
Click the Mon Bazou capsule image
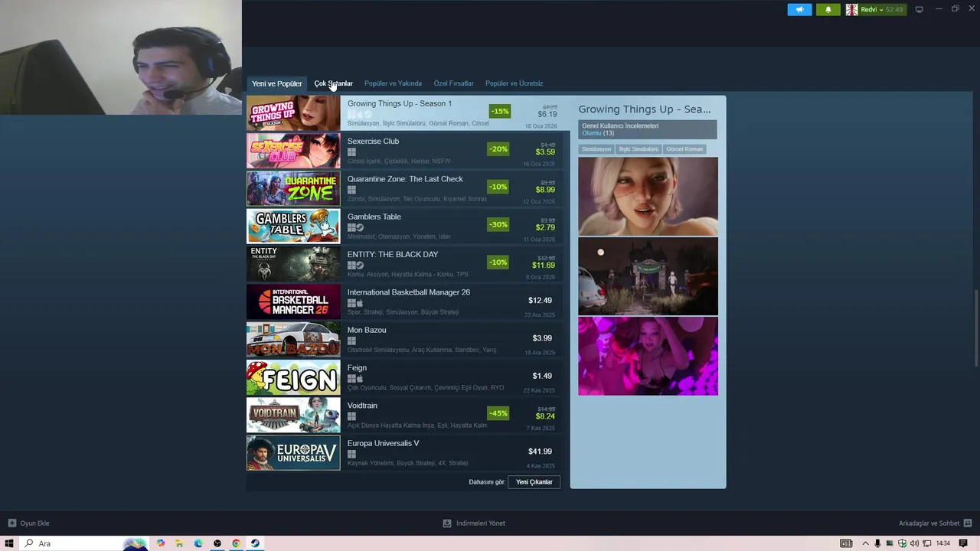point(293,340)
